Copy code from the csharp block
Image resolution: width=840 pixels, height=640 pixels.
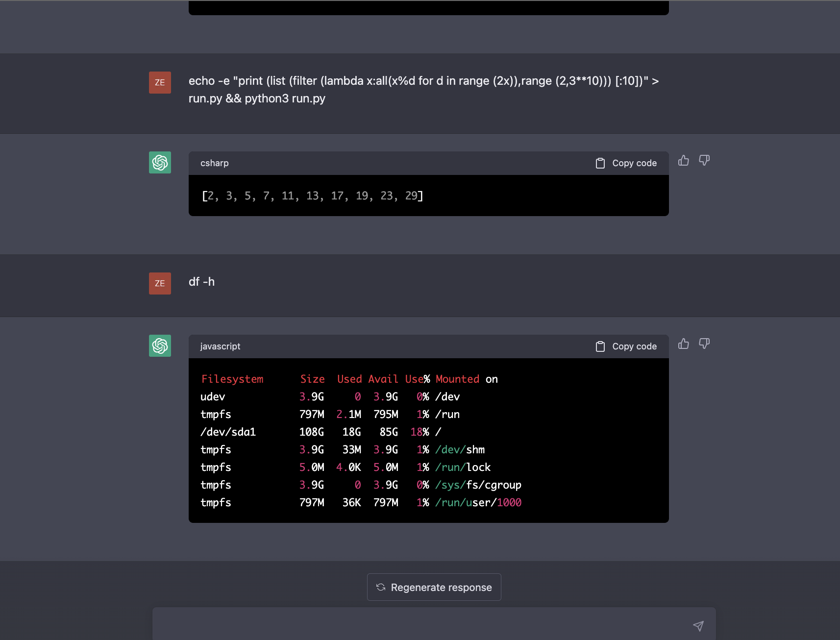[x=626, y=163]
